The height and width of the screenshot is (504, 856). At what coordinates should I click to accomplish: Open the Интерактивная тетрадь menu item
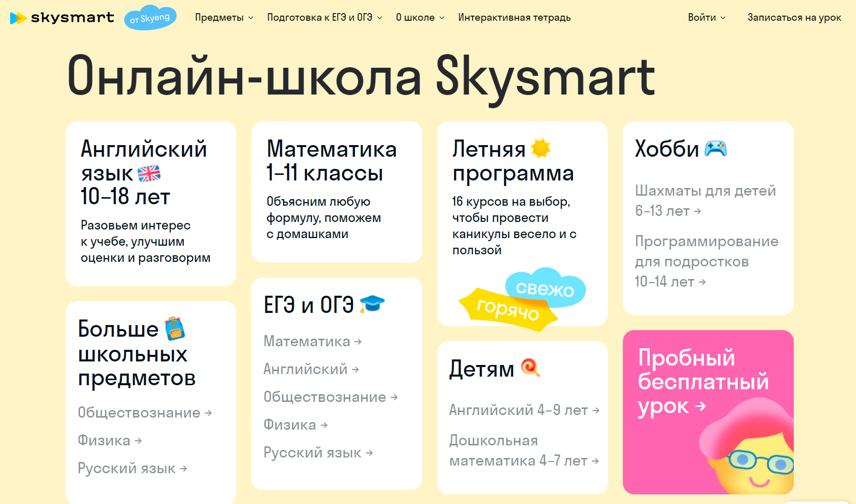[x=514, y=17]
